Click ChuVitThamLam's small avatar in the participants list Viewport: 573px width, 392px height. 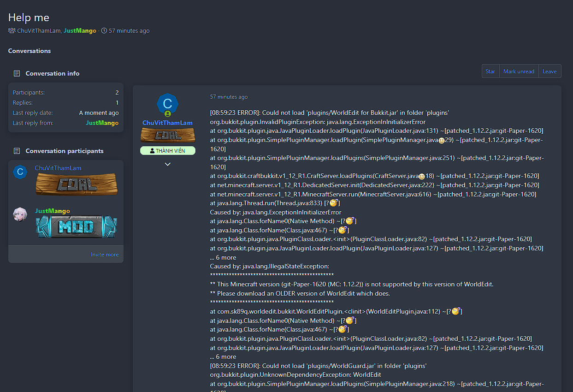click(20, 172)
